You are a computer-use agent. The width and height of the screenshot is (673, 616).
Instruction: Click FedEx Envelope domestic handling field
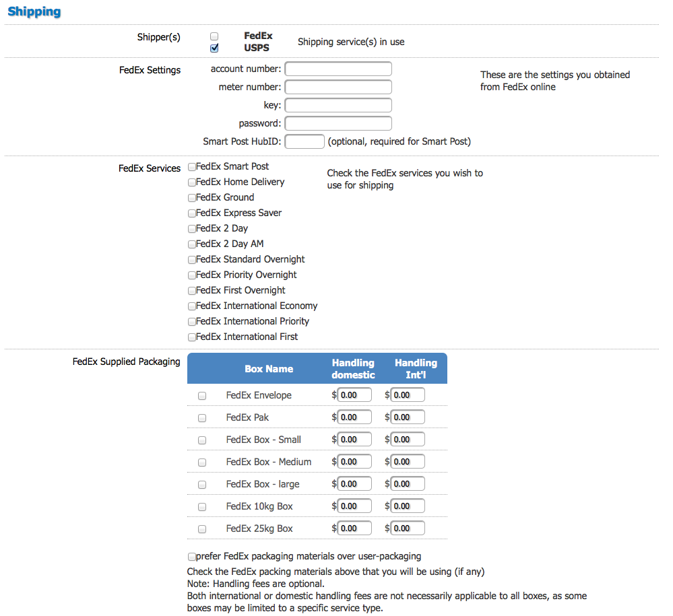[x=354, y=395]
